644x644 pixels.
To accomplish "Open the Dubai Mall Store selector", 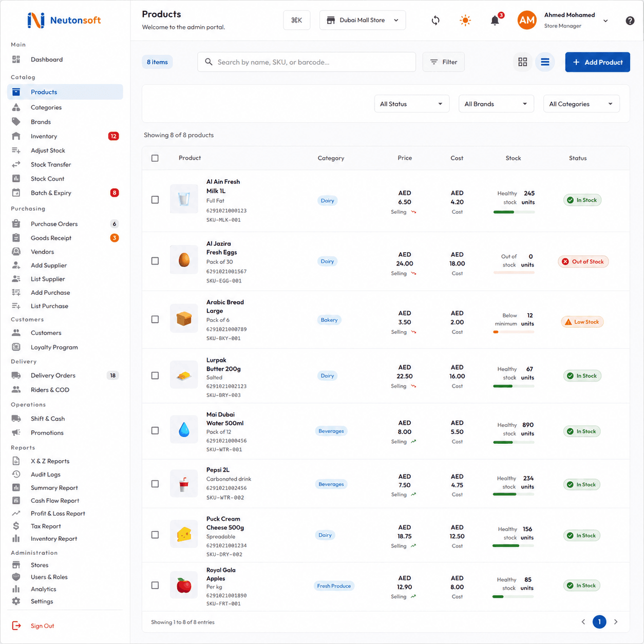I will tap(363, 20).
